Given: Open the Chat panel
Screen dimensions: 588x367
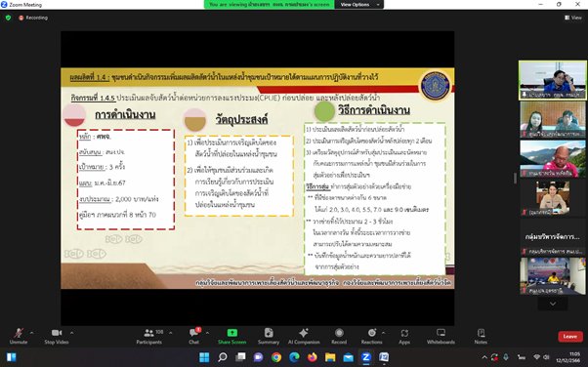Looking at the screenshot, I should [x=193, y=337].
